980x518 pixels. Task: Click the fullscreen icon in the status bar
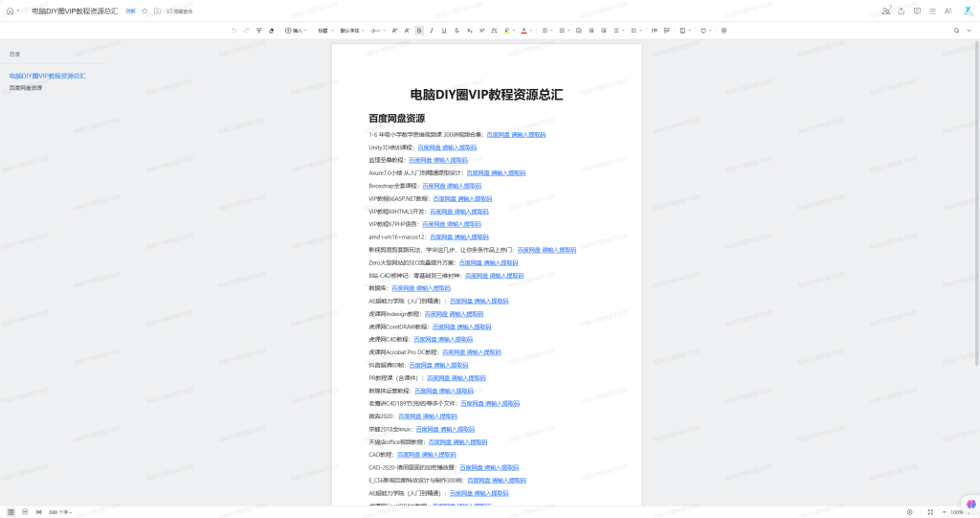[930, 511]
